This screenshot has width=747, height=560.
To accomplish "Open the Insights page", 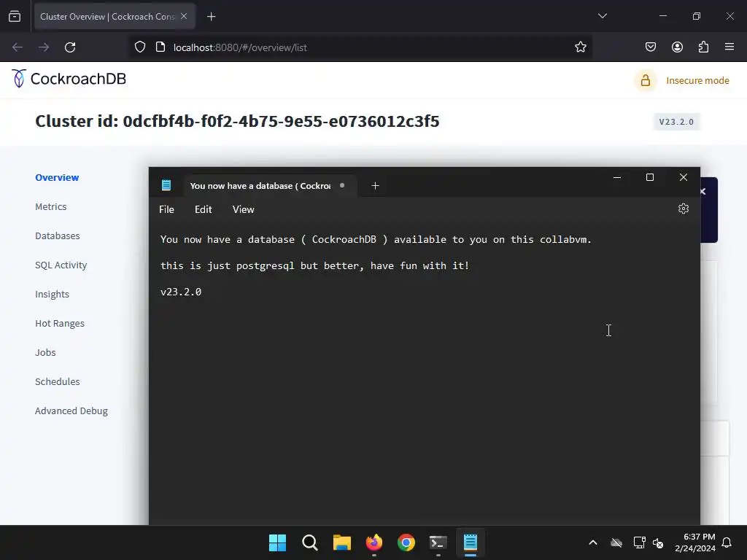I will tap(52, 295).
